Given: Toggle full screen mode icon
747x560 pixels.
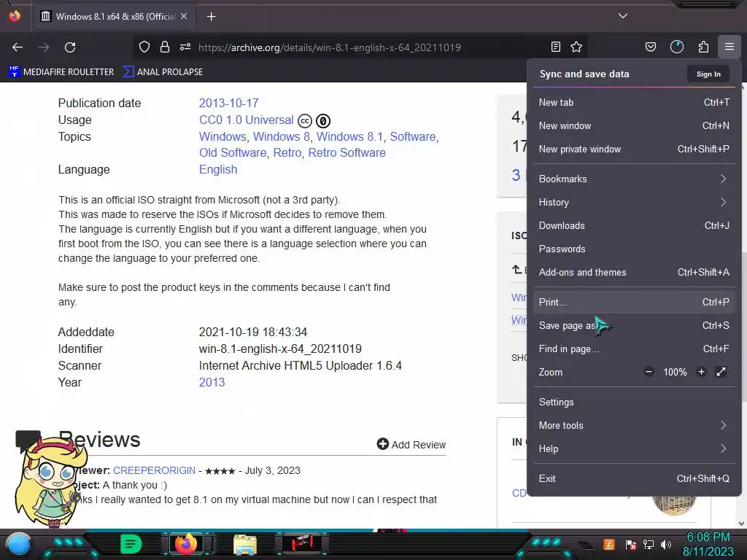Looking at the screenshot, I should pyautogui.click(x=721, y=372).
